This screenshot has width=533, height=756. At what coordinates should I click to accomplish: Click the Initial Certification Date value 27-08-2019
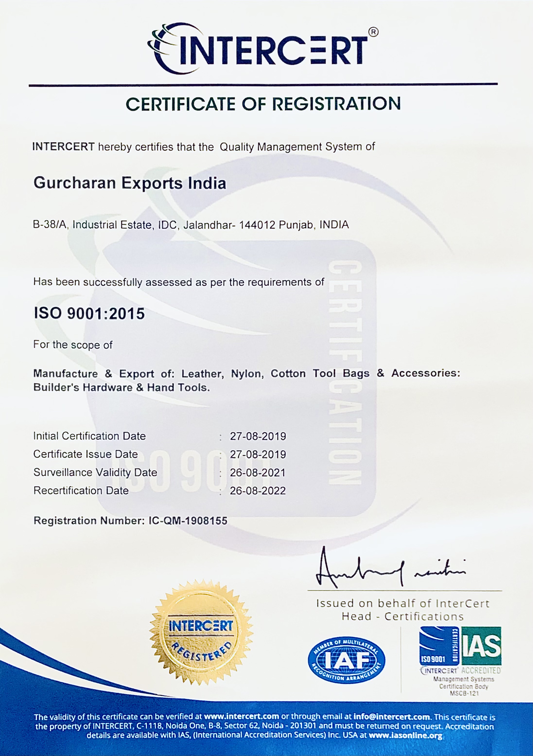(258, 436)
